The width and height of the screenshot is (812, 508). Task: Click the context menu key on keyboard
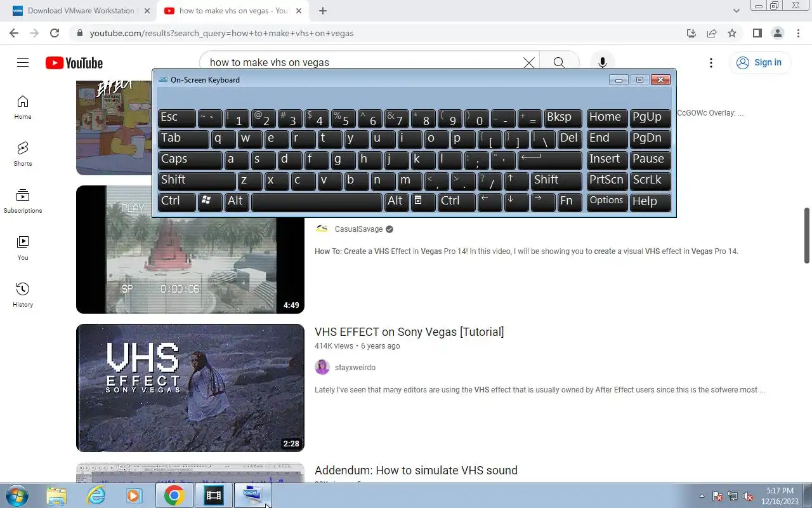pos(423,202)
